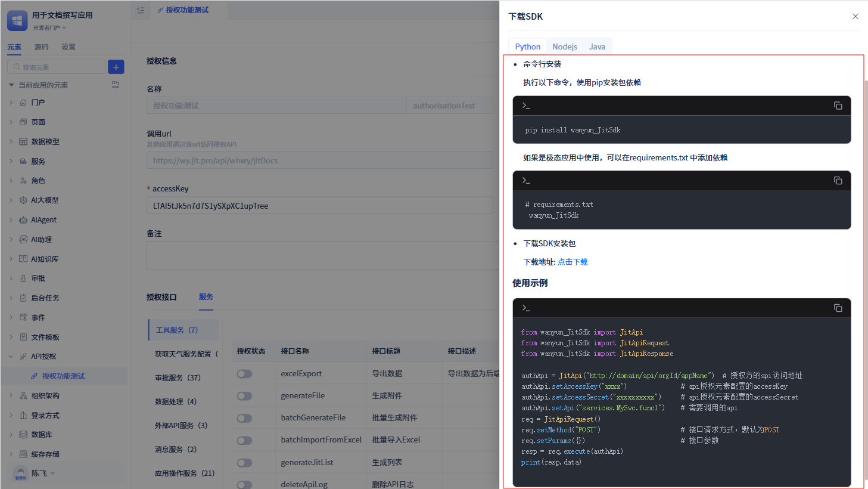Toggle authorization for excelExport
This screenshot has height=489, width=868.
(x=244, y=374)
